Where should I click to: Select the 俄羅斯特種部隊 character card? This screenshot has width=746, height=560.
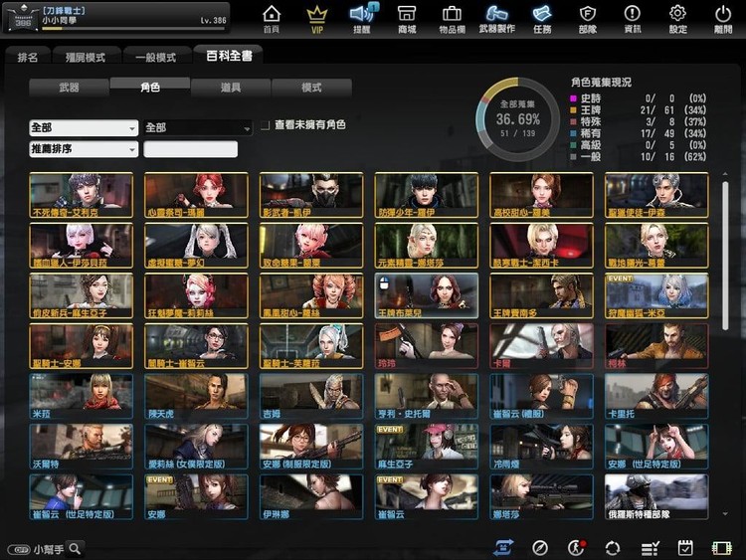coord(656,496)
